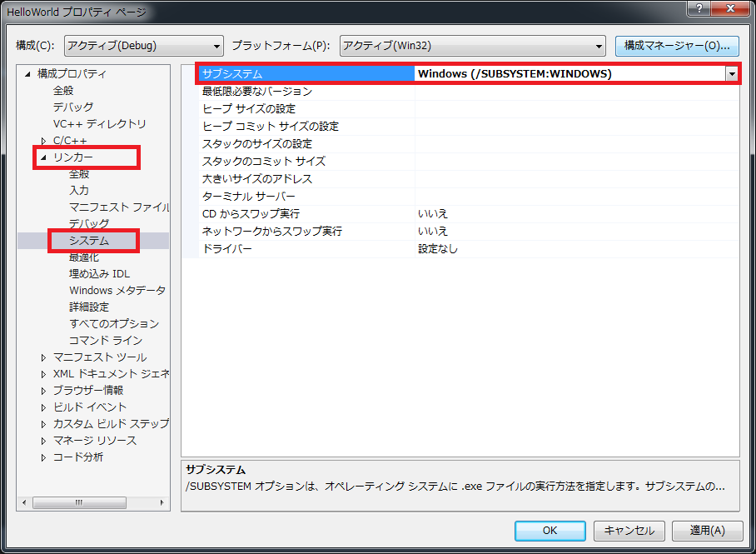Image resolution: width=756 pixels, height=554 pixels.
Task: Expand the カスタム ビルド ステップ node
Action: (x=44, y=424)
